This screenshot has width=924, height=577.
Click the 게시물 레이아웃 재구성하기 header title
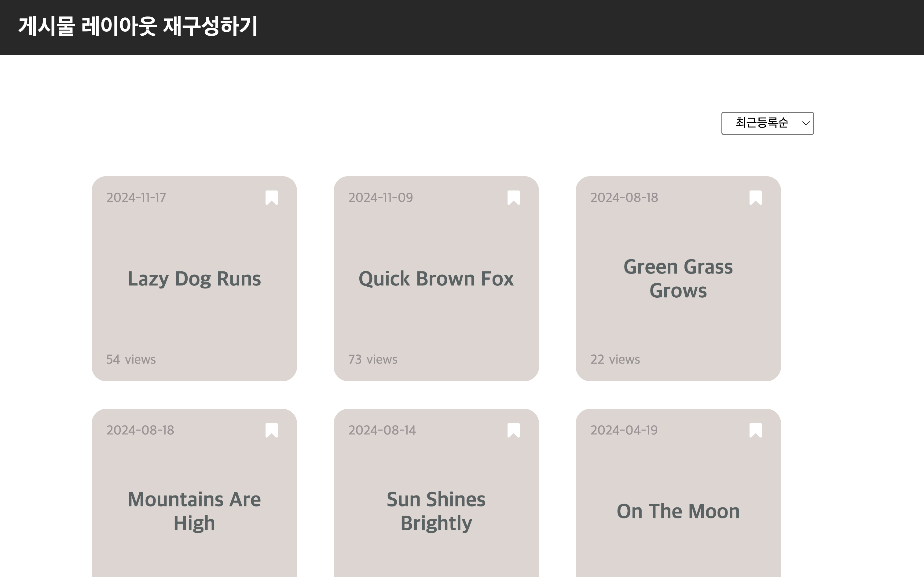click(138, 27)
